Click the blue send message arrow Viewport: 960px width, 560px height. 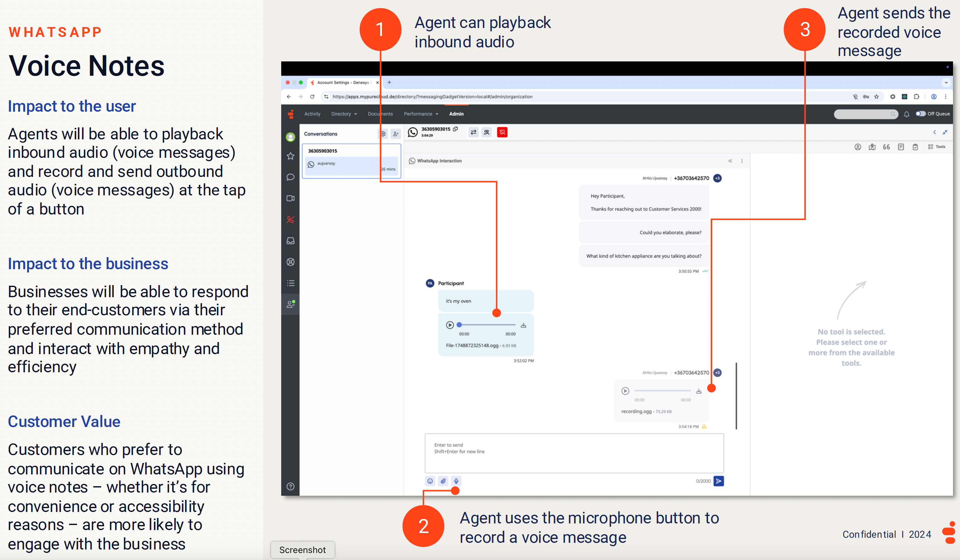pos(718,481)
